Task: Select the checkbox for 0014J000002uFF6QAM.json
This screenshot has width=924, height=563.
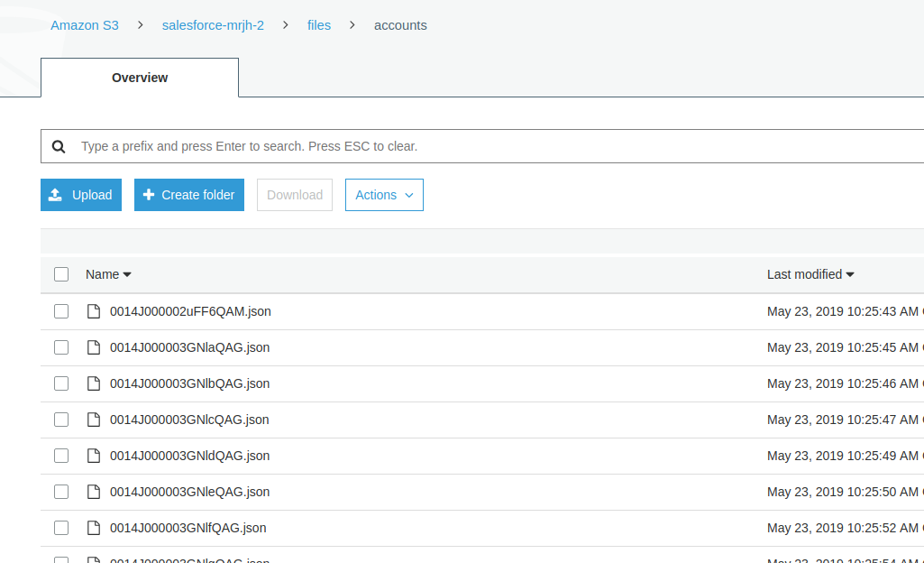Action: (60, 310)
